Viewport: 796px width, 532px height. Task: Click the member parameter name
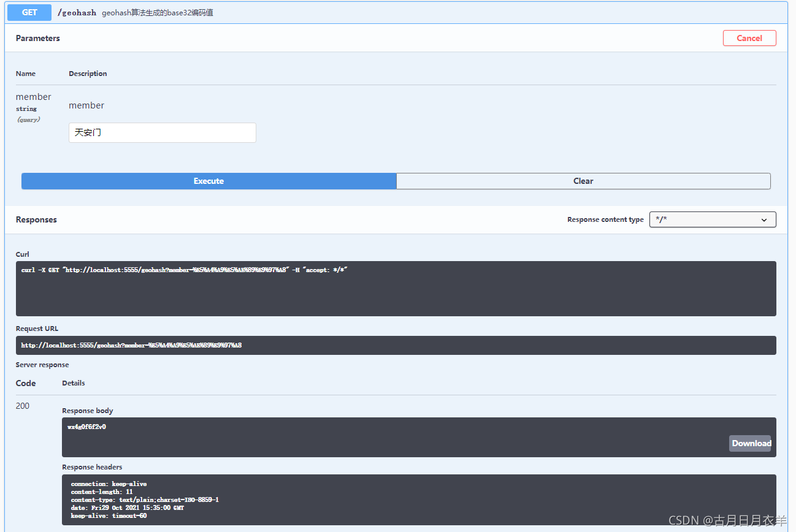coord(34,97)
